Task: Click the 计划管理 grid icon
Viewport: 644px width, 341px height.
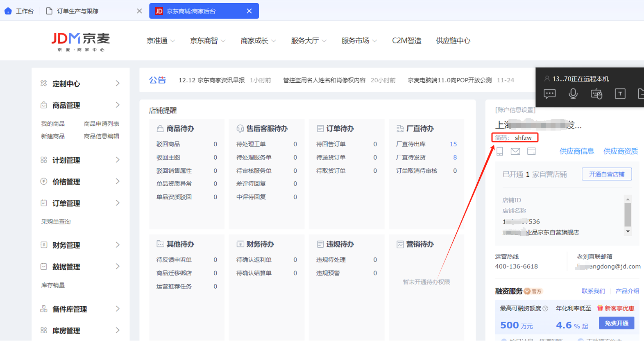Action: [x=44, y=160]
